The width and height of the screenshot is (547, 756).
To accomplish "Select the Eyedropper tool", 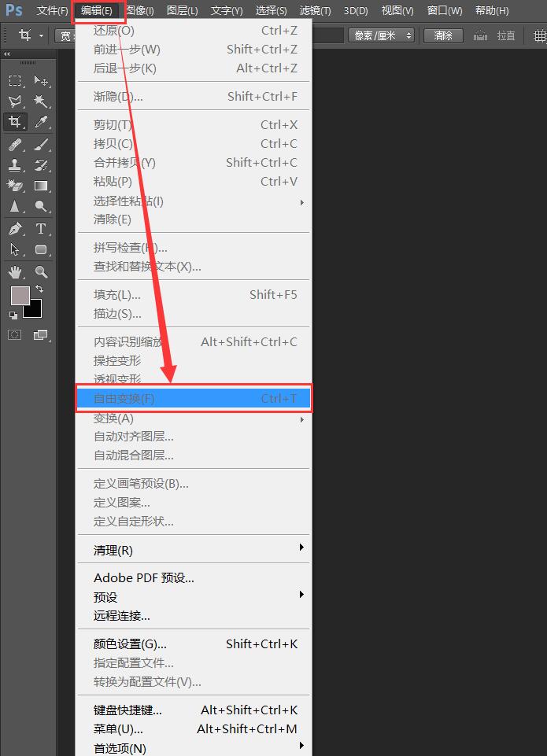I will point(41,122).
